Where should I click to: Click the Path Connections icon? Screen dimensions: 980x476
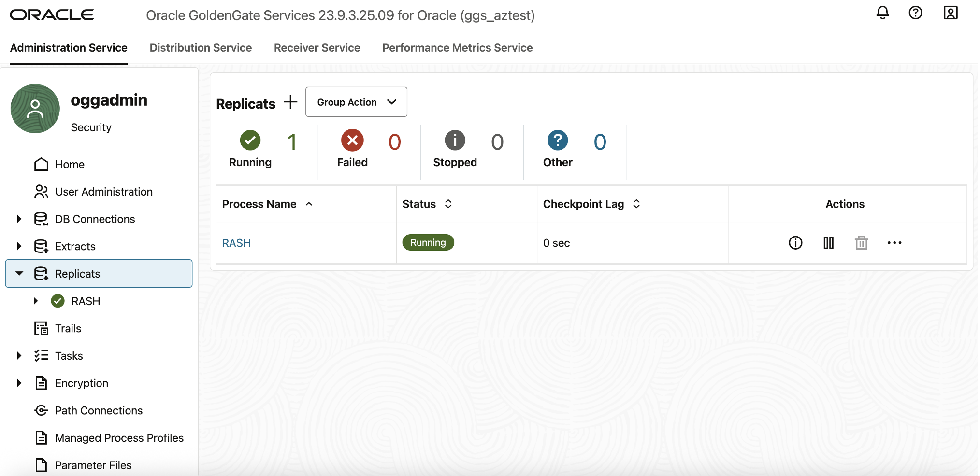(41, 411)
